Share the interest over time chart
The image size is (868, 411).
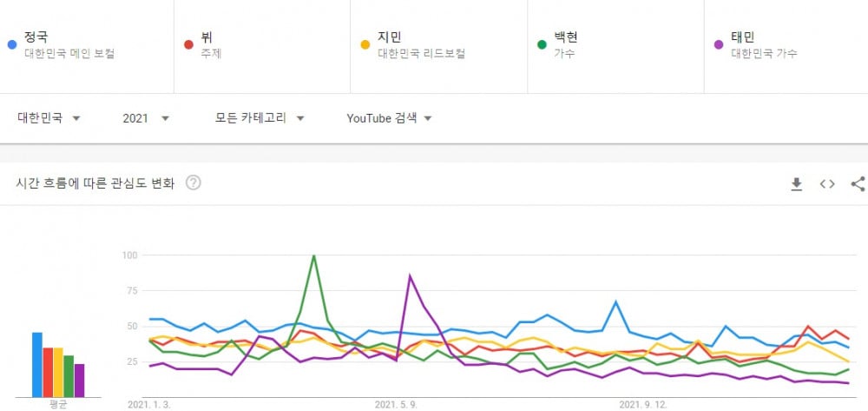858,184
